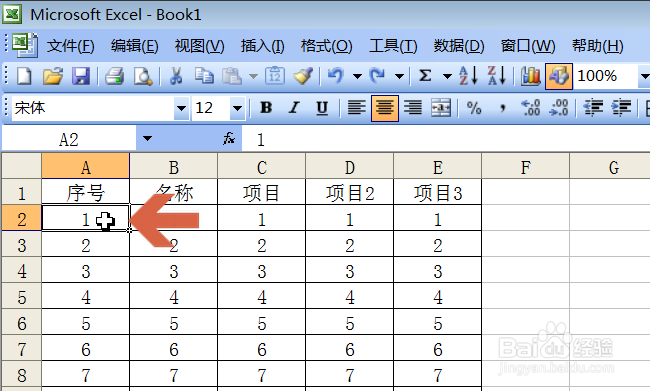Open the 编辑(E) menu

pyautogui.click(x=134, y=46)
